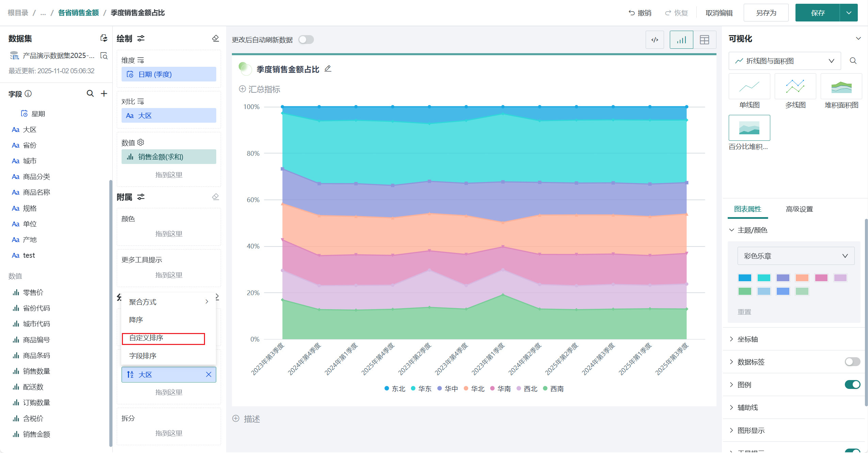Turn off the 图例 toggle
This screenshot has height=453, width=868.
point(852,384)
